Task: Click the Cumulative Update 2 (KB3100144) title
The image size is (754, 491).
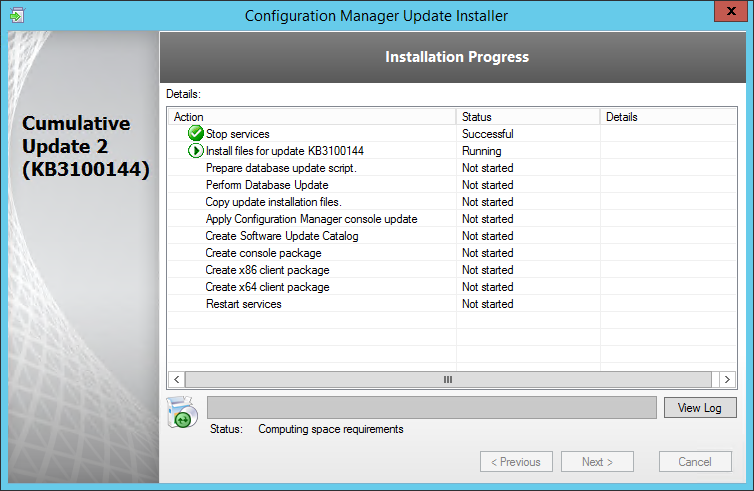Action: pyautogui.click(x=86, y=146)
